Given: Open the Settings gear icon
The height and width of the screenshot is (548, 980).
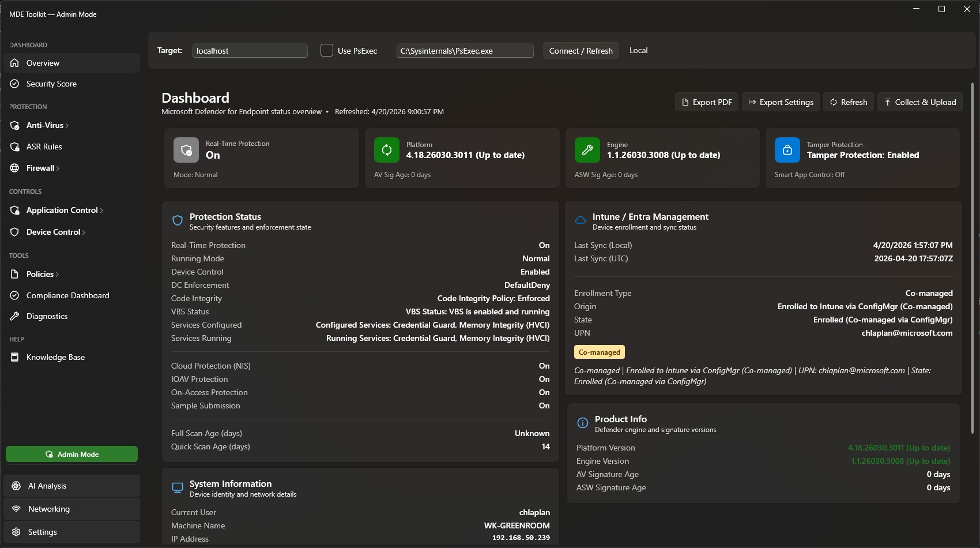Looking at the screenshot, I should 16,531.
